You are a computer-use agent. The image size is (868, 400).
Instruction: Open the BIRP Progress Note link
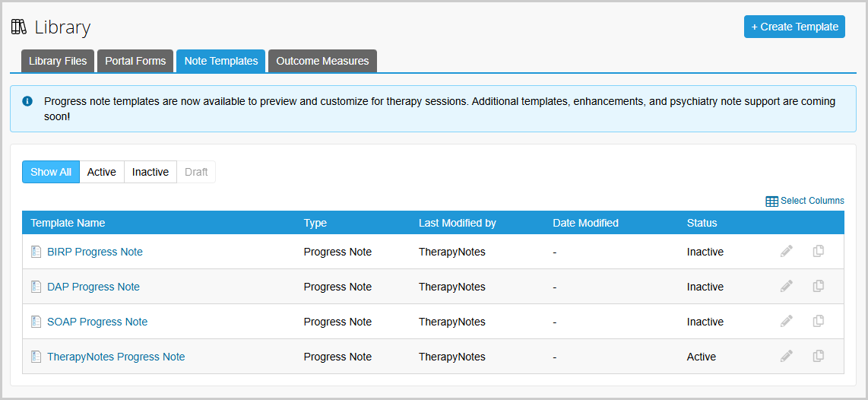click(x=95, y=252)
